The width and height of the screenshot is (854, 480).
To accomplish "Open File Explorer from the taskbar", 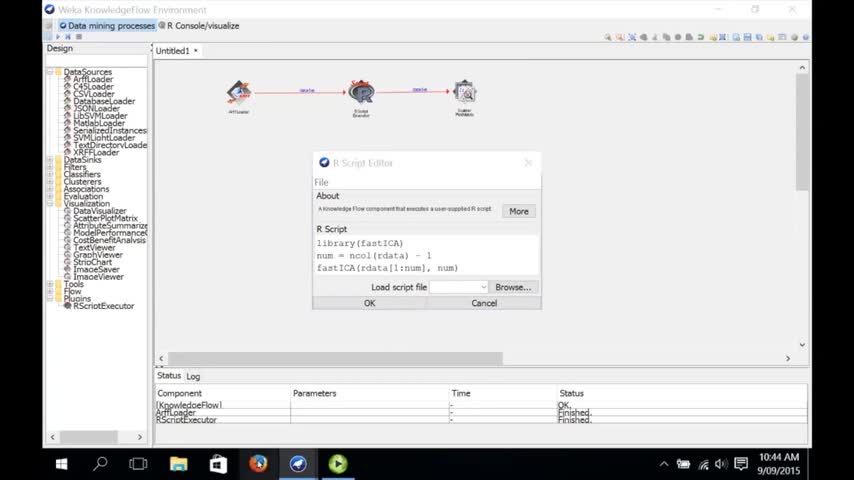I will click(178, 464).
